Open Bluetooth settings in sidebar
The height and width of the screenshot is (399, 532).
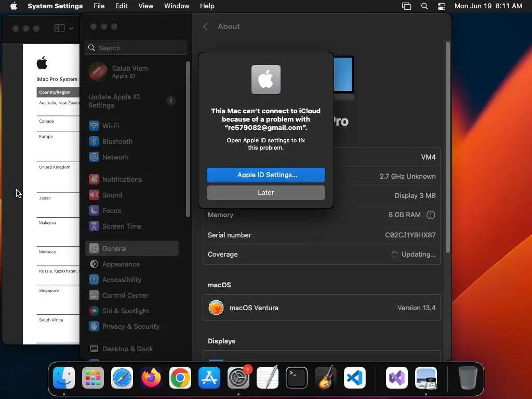pyautogui.click(x=131, y=141)
